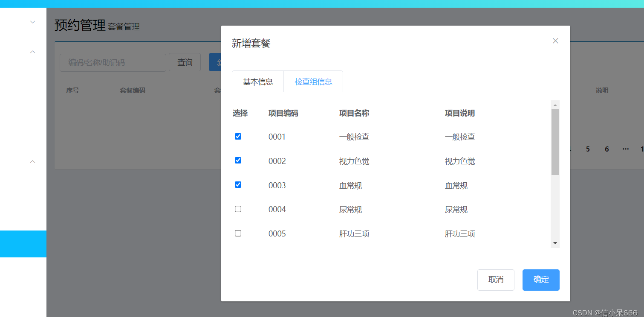The image size is (644, 321).
Task: Confirm the dialog with 确定
Action: tap(540, 280)
